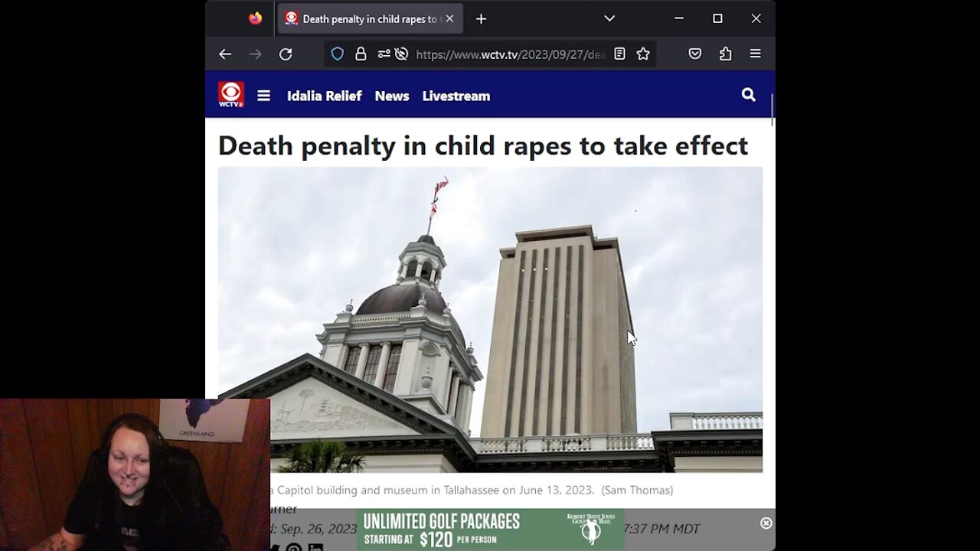Click the Firefox View icon
This screenshot has width=980, height=551.
(x=255, y=18)
